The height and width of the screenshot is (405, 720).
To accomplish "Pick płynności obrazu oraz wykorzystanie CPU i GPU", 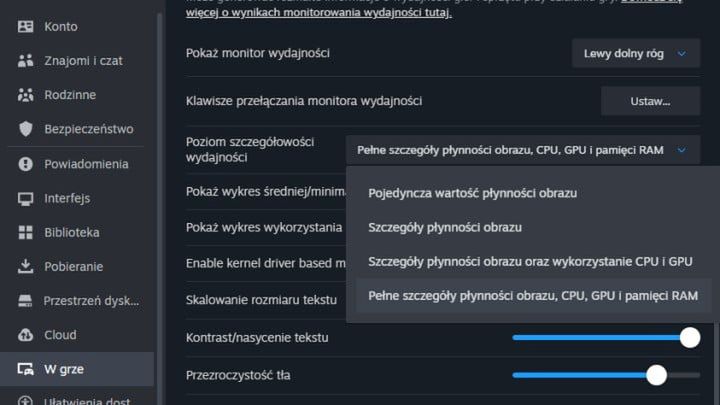I will click(x=530, y=262).
